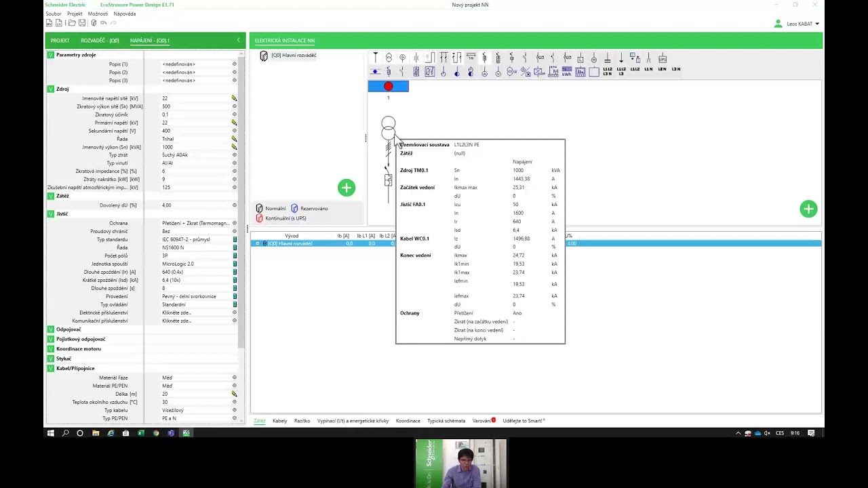Image resolution: width=868 pixels, height=488 pixels.
Task: Click the Q0 Hlavní rozváděč switchboard icon
Action: coord(264,56)
